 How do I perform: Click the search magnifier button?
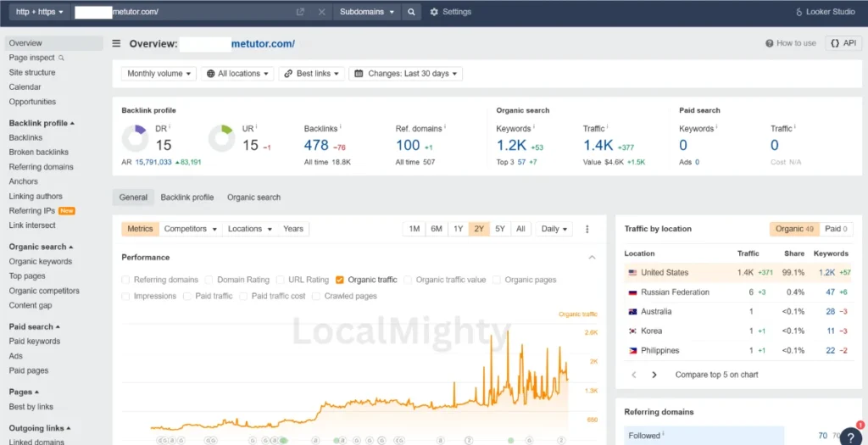[411, 12]
